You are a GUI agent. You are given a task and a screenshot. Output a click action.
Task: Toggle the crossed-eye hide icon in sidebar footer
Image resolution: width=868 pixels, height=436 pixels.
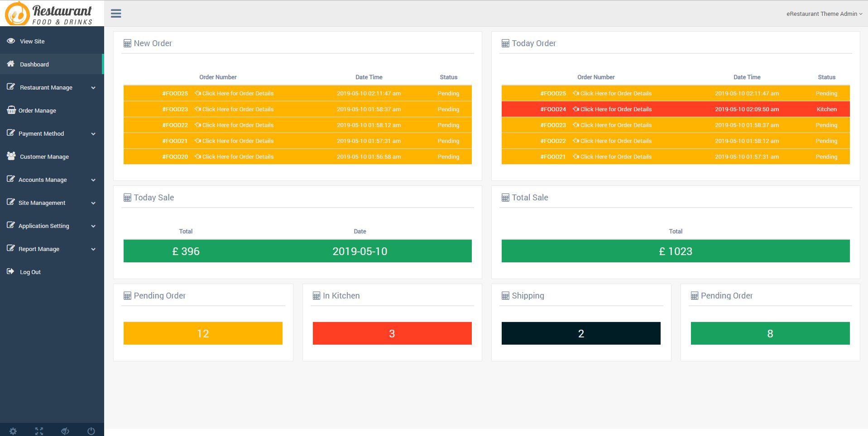65,431
